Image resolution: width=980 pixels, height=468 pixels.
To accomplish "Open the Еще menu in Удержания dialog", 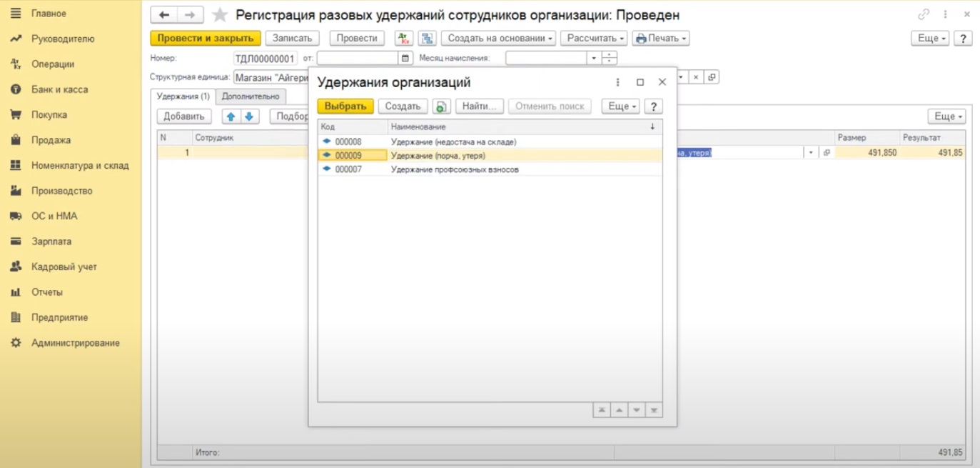I will [x=620, y=106].
